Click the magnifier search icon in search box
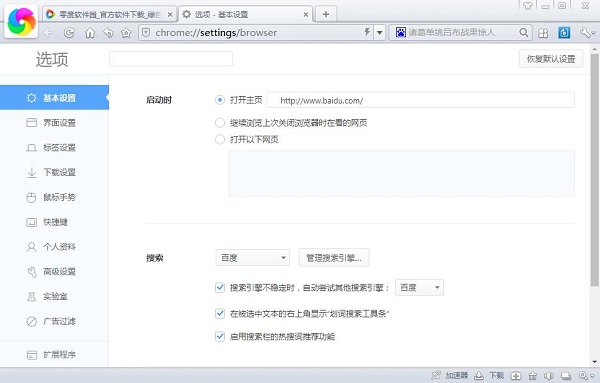Image resolution: width=600 pixels, height=383 pixels. pyautogui.click(x=523, y=33)
